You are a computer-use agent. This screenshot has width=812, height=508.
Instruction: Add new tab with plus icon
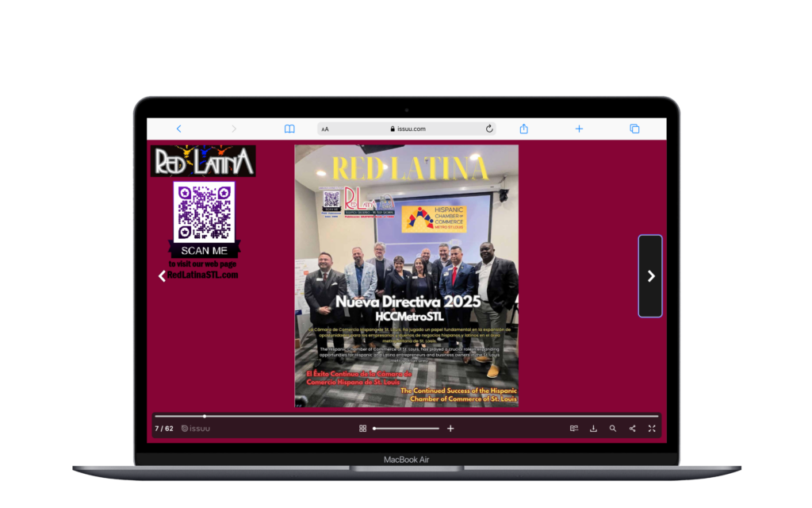(579, 129)
